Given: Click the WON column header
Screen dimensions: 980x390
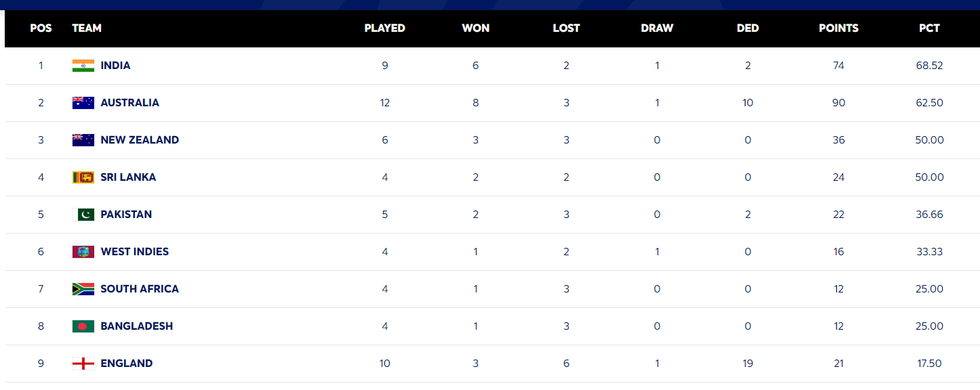Looking at the screenshot, I should (x=476, y=28).
